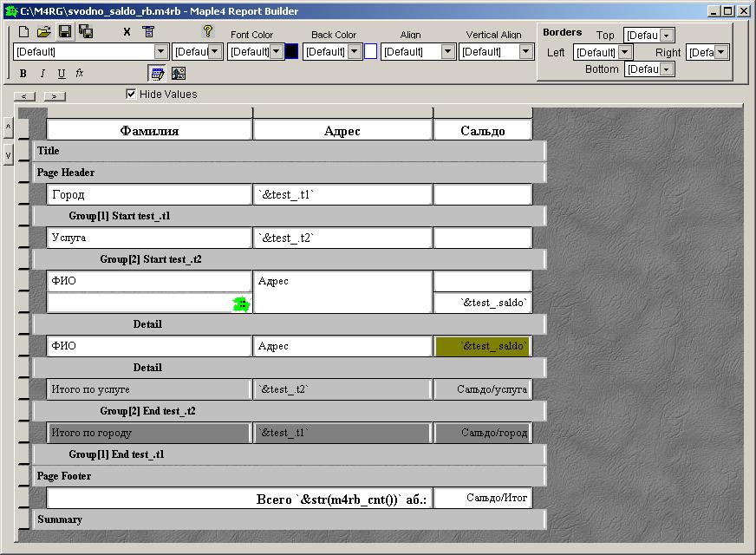Open the Borders Left dropdown
Screen dimensions: 756x555
pyautogui.click(x=625, y=53)
